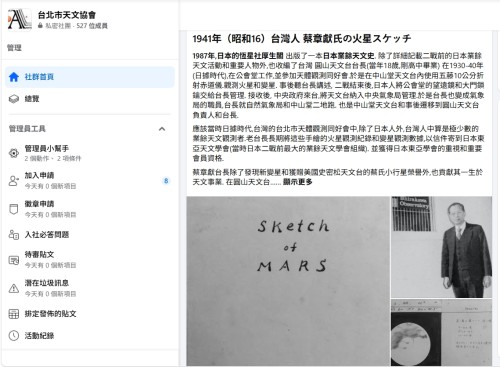Click the group name 台北市天文協會
This screenshot has height=367, width=500.
point(67,15)
